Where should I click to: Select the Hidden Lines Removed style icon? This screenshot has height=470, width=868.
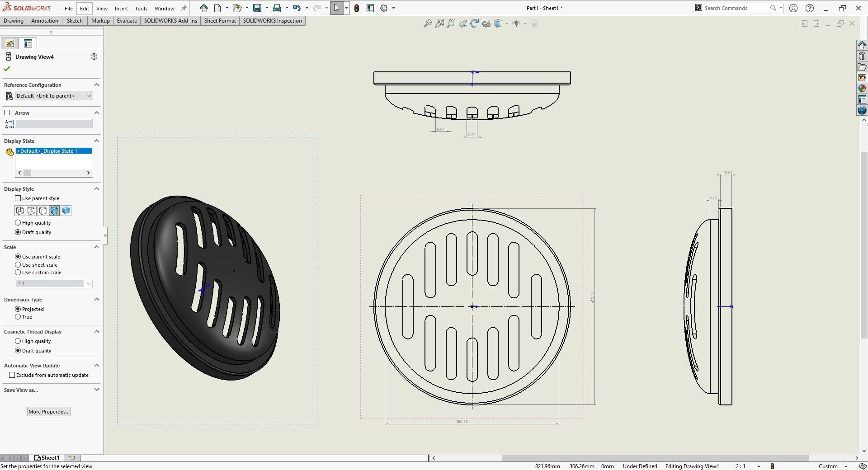(x=43, y=211)
